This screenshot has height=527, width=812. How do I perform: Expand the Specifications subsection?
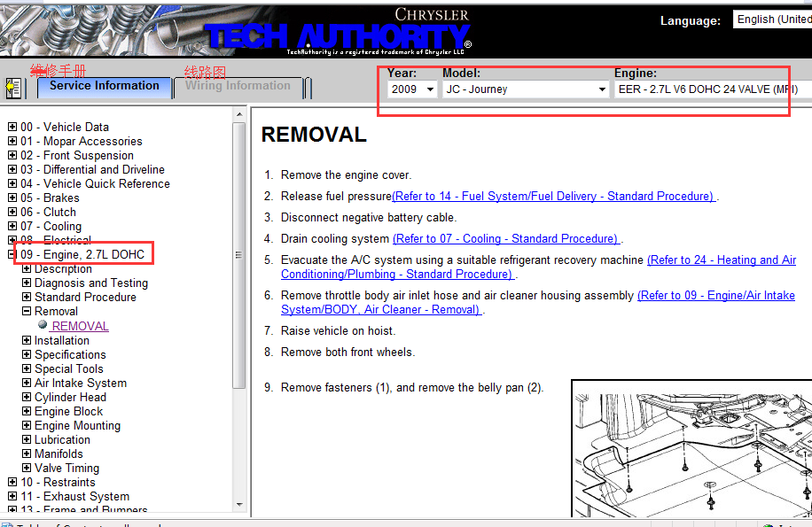click(27, 354)
